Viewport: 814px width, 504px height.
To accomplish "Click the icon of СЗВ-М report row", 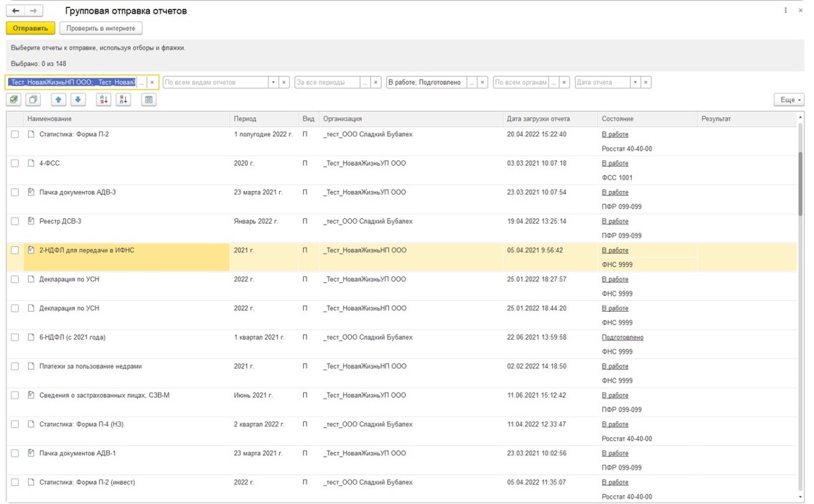I will [31, 395].
